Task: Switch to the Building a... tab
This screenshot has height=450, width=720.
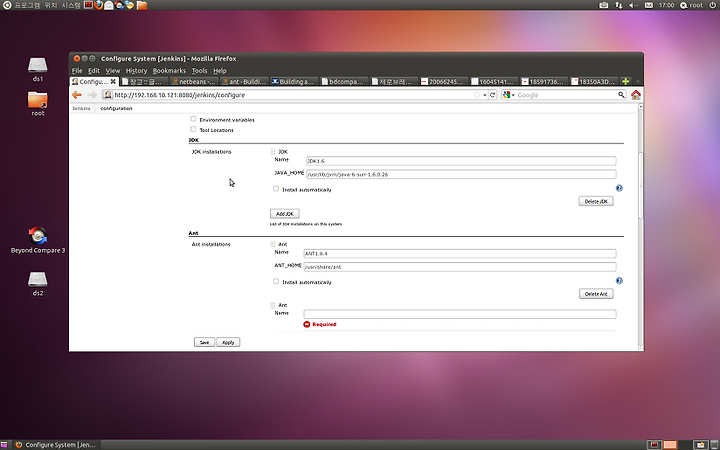Action: 295,81
